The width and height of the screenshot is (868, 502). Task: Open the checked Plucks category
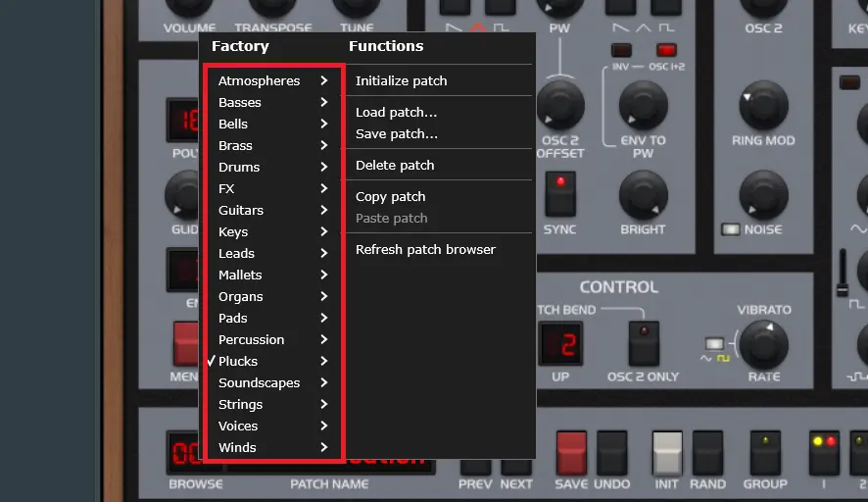click(273, 362)
